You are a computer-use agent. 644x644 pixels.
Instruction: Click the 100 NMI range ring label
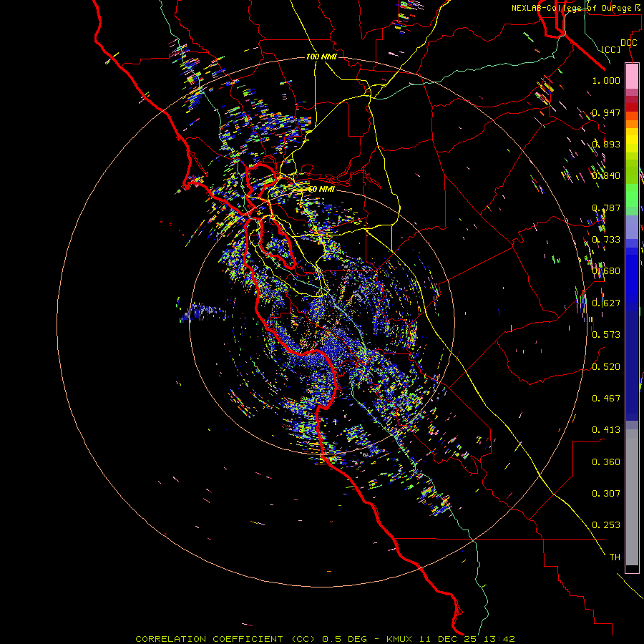tap(321, 57)
